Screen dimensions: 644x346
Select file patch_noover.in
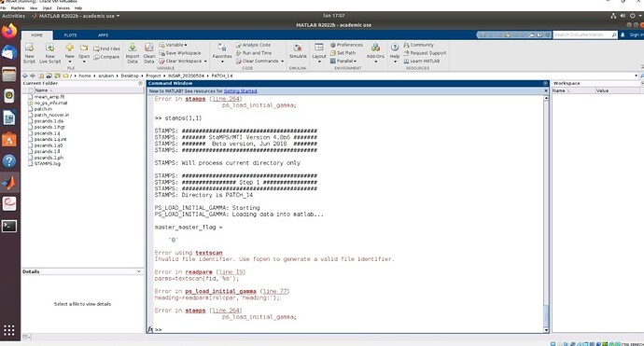click(51, 116)
